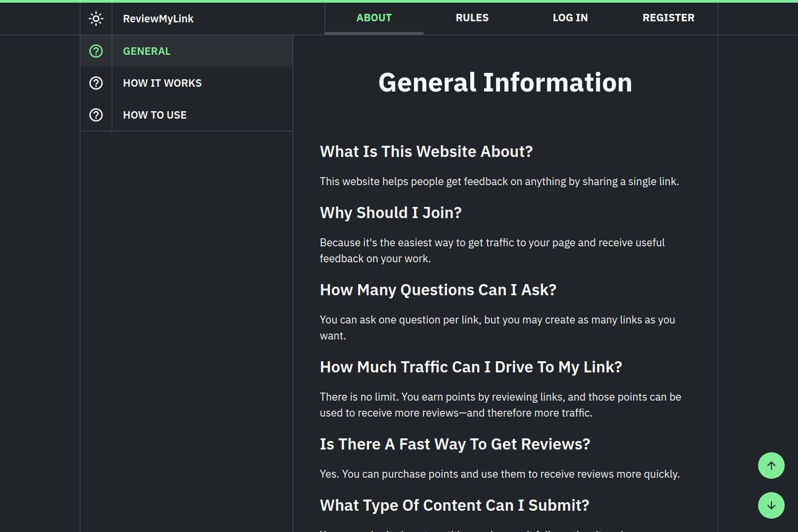Click the green question mark icon beside General
798x532 pixels.
pyautogui.click(x=96, y=51)
